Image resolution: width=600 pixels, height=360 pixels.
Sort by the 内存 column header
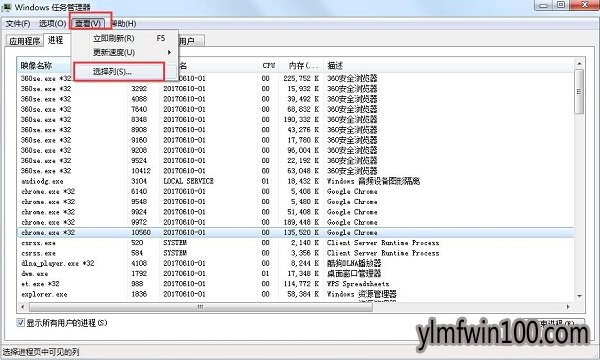(302, 65)
